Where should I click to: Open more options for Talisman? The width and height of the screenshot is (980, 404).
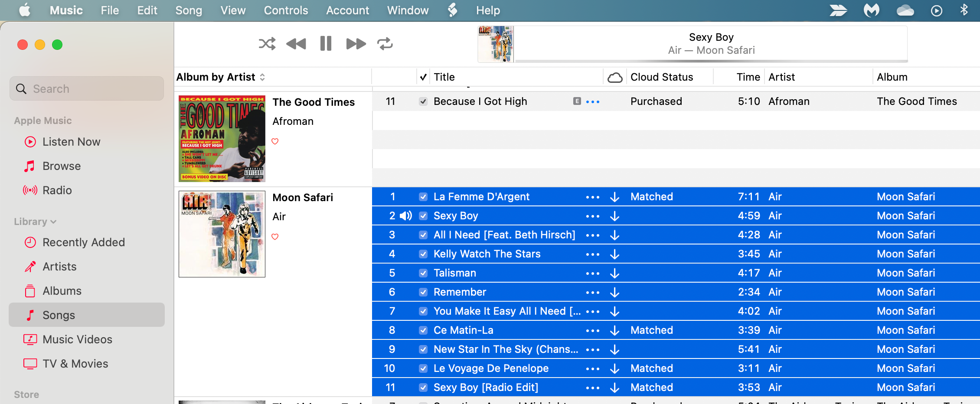click(x=593, y=273)
